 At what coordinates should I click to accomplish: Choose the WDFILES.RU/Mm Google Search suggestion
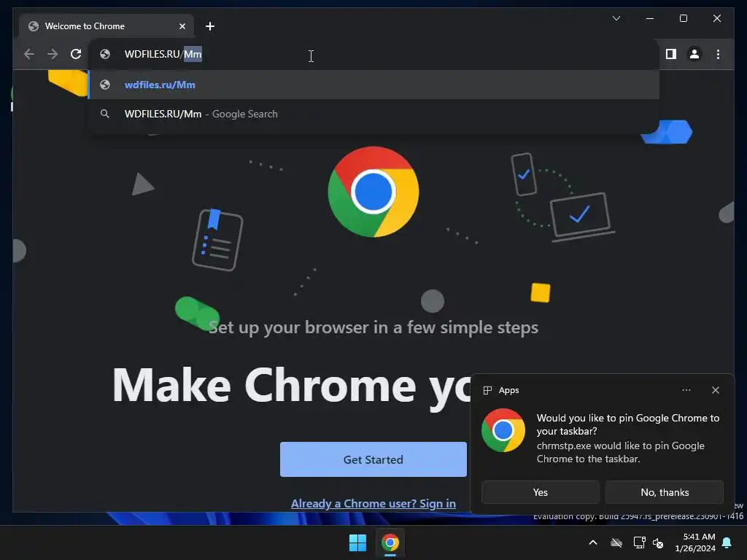pyautogui.click(x=374, y=114)
